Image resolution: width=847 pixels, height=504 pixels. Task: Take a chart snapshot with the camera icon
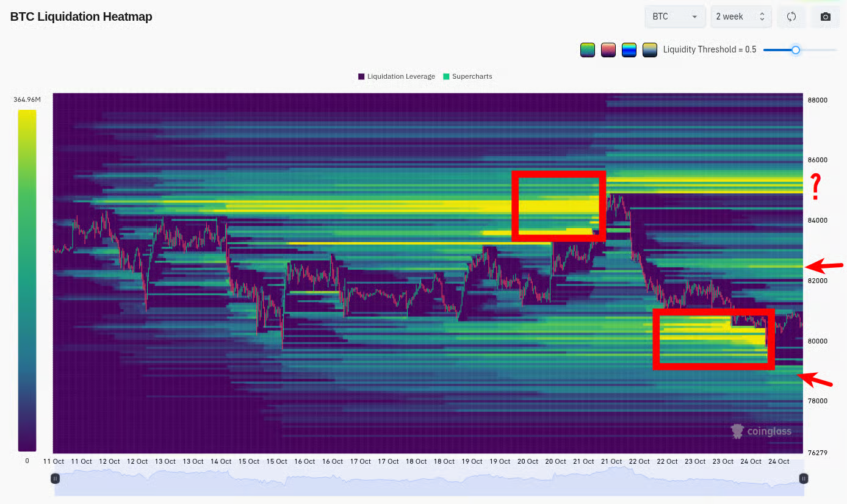coord(826,16)
